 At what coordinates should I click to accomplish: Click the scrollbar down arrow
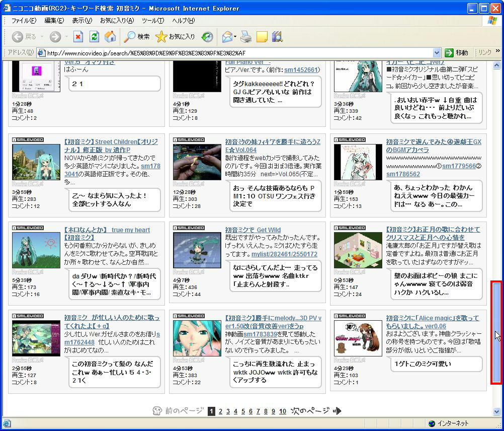[496, 411]
